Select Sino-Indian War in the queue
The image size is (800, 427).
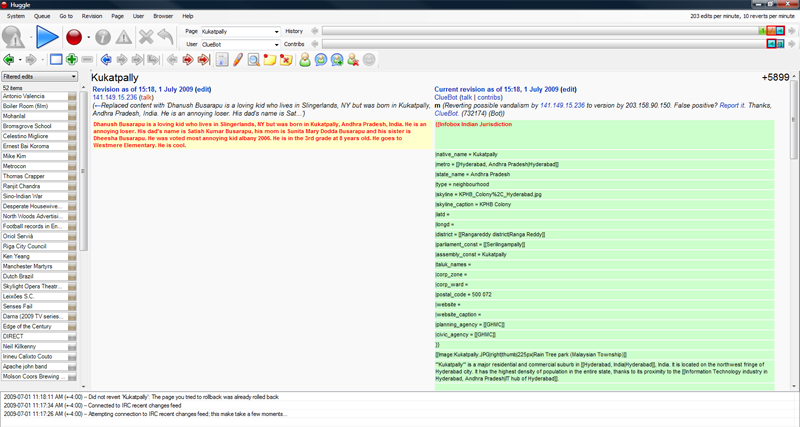(x=39, y=196)
